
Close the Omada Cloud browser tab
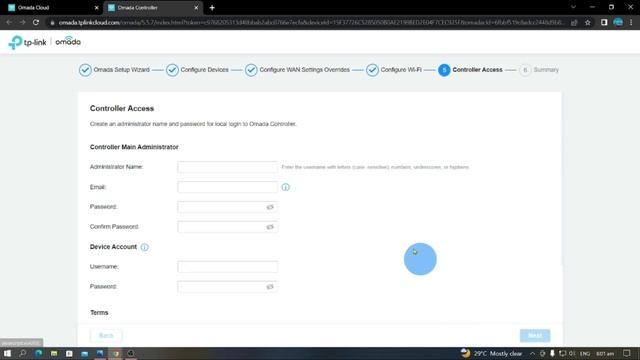(96, 8)
